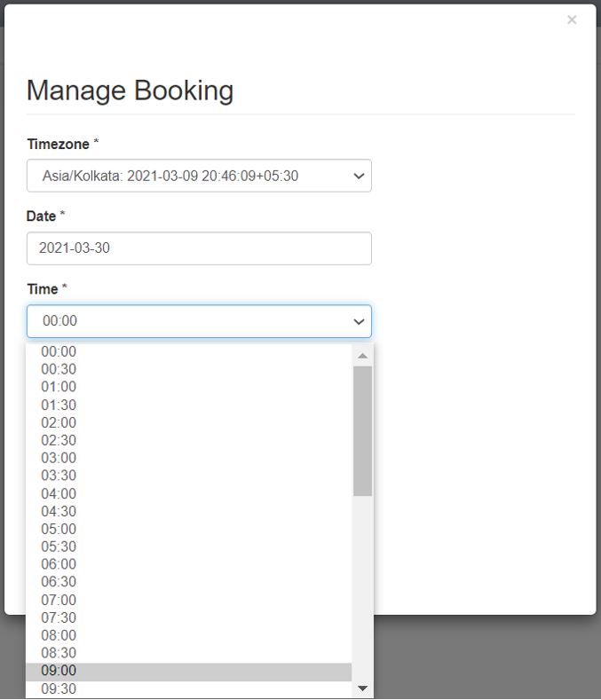The height and width of the screenshot is (700, 601).
Task: Click the time list scrollbar thumb
Action: 362,430
